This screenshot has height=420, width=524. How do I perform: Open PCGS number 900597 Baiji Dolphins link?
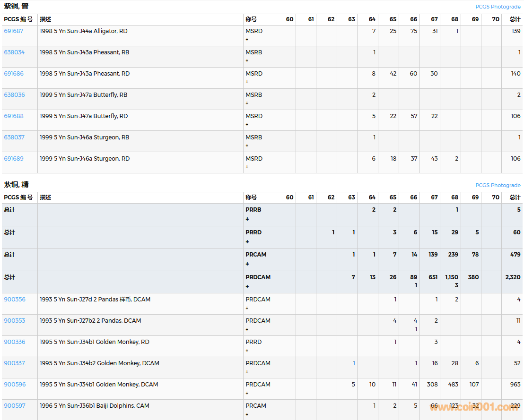[15, 406]
